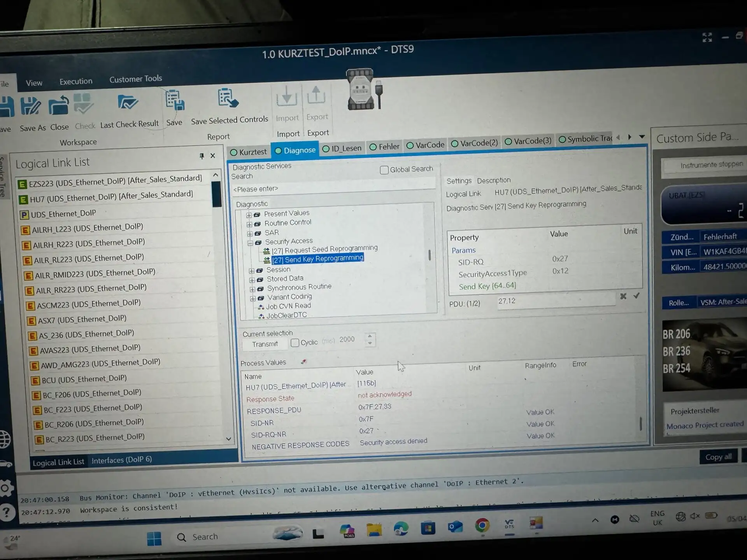
Task: Expand the Session tree node
Action: click(251, 271)
